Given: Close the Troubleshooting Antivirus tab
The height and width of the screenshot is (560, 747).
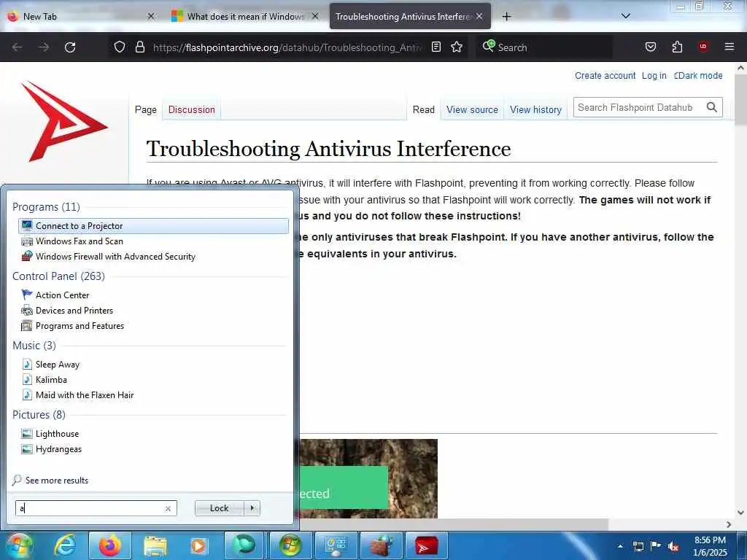Looking at the screenshot, I should pos(479,16).
